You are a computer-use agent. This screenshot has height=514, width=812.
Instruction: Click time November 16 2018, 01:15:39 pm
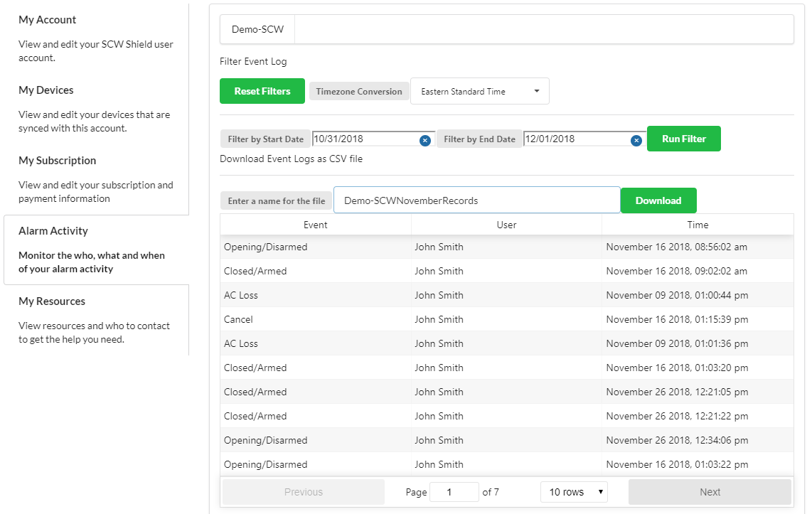pos(677,319)
